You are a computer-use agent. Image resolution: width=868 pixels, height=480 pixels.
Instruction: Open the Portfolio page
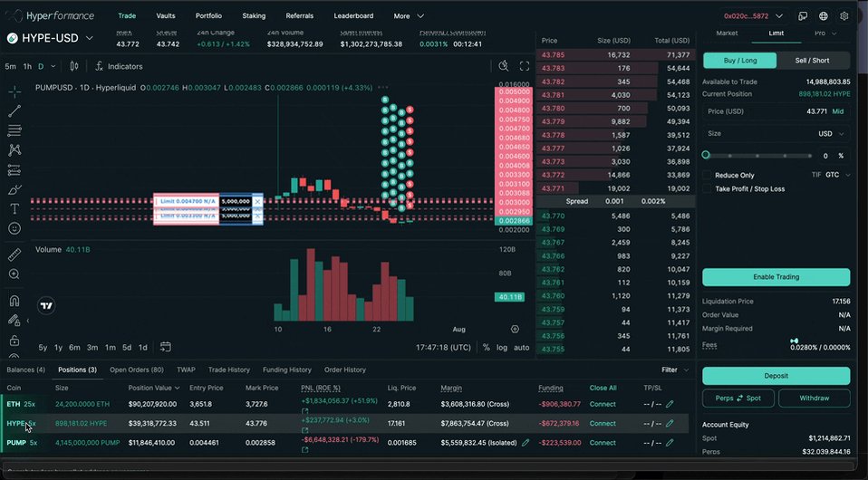tap(208, 16)
